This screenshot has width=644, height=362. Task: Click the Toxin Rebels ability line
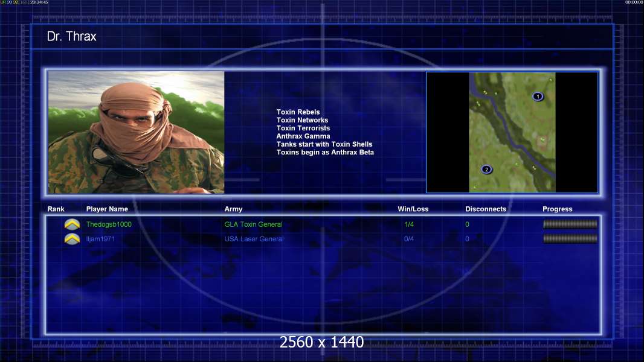click(298, 112)
